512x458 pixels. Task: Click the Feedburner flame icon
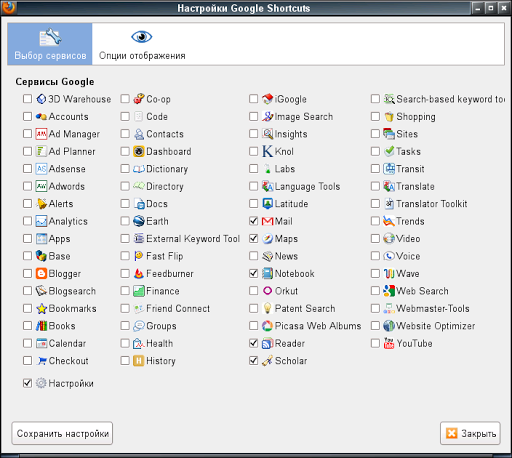(139, 273)
